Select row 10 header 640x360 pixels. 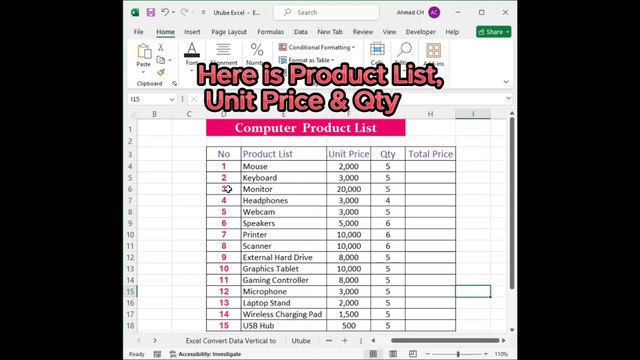pos(130,235)
